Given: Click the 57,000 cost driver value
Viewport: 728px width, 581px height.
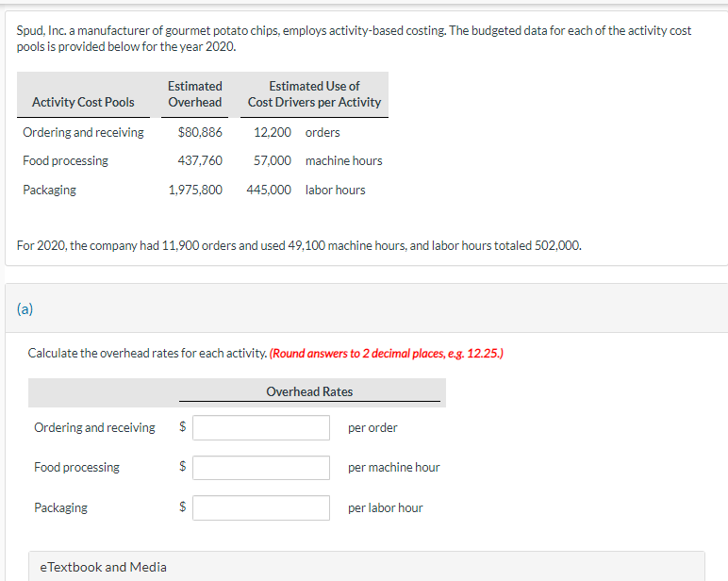Looking at the screenshot, I should click(273, 160).
